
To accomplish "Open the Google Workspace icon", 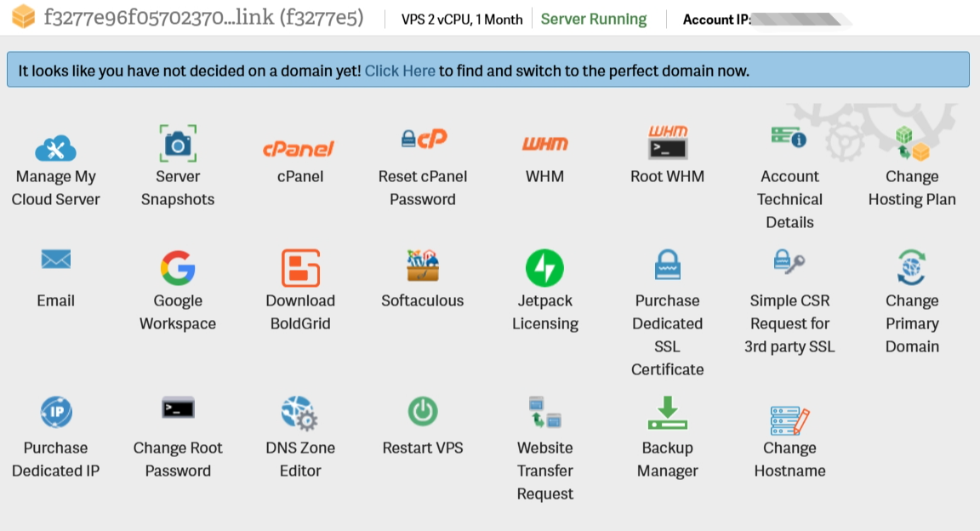I will click(x=178, y=268).
